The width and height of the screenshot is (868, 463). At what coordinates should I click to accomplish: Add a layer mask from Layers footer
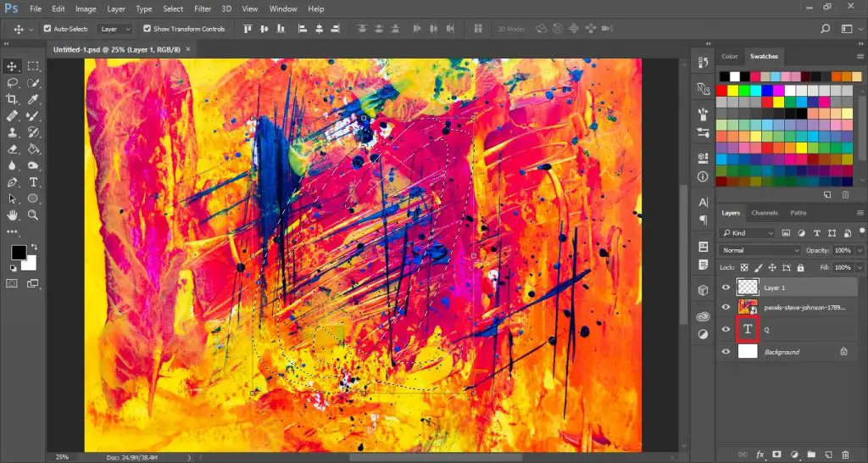(776, 455)
